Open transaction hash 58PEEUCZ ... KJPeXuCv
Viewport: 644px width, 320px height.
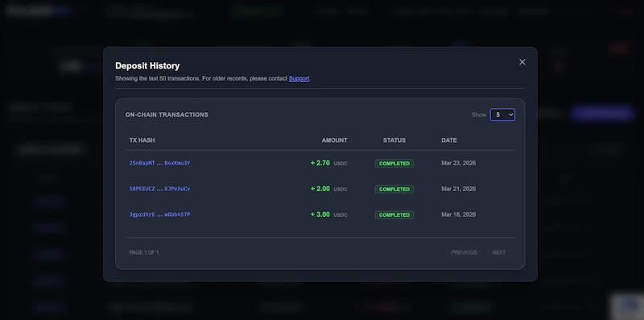[x=159, y=189]
